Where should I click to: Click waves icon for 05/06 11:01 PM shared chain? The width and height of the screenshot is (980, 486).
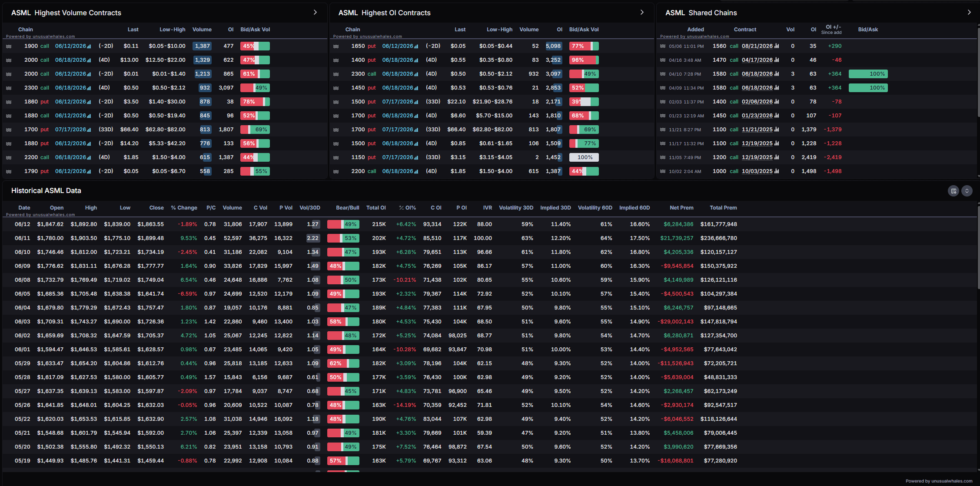click(x=663, y=46)
